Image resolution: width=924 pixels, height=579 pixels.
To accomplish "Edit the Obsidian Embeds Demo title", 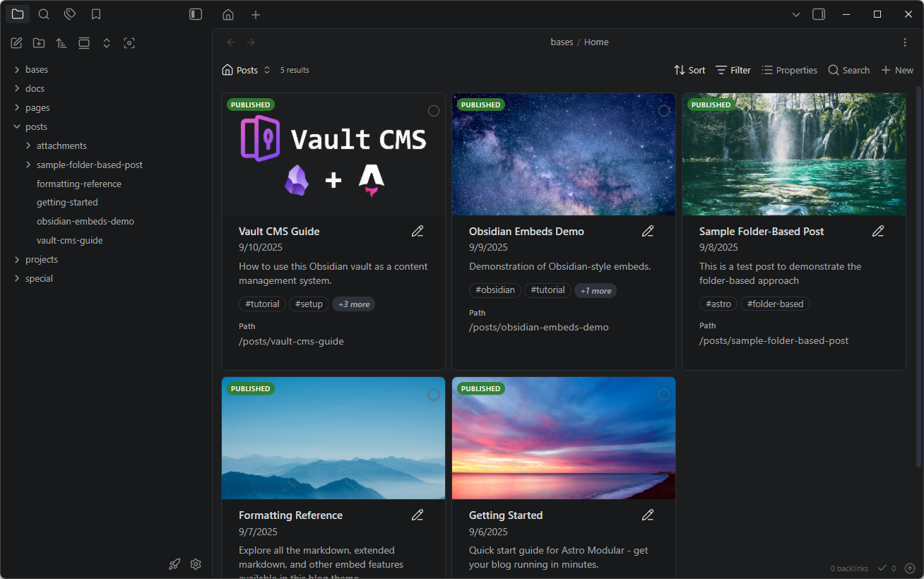I will (x=648, y=231).
